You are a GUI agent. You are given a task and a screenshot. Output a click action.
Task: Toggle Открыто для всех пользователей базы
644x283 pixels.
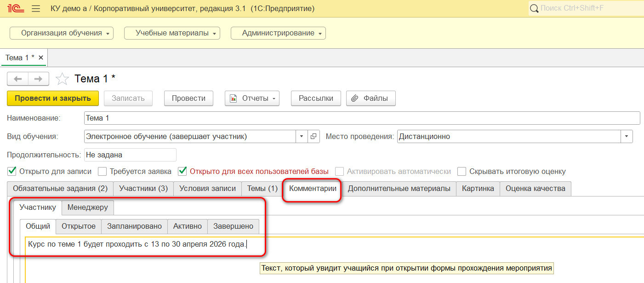point(182,171)
